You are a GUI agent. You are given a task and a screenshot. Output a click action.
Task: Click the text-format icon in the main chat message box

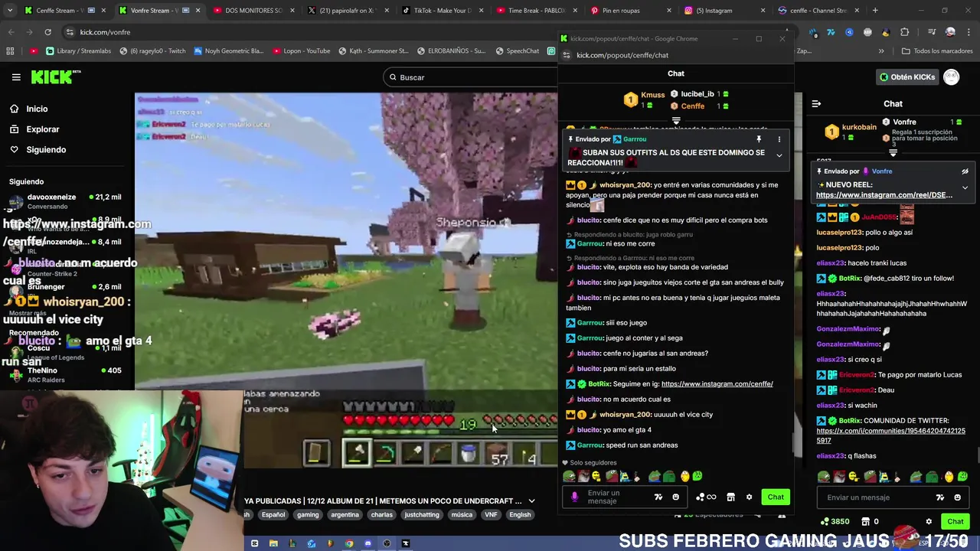[940, 497]
